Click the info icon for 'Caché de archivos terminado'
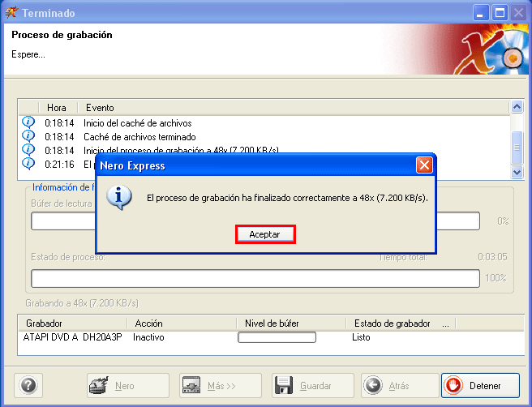 click(28, 136)
